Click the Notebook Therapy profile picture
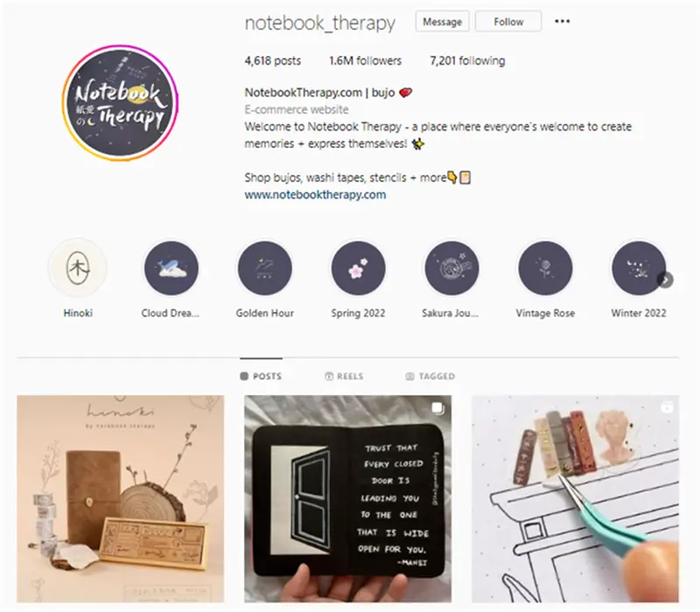Image resolution: width=700 pixels, height=612 pixels. [x=120, y=102]
